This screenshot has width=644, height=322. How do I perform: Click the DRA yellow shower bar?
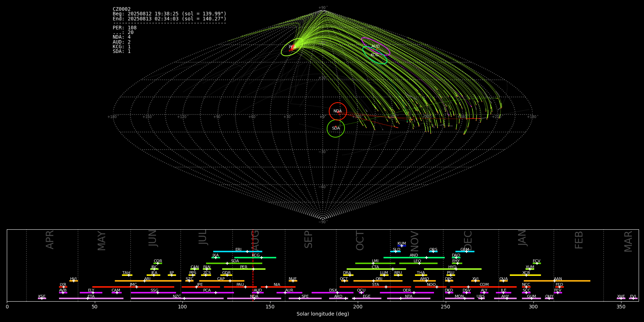pyautogui.click(x=348, y=275)
